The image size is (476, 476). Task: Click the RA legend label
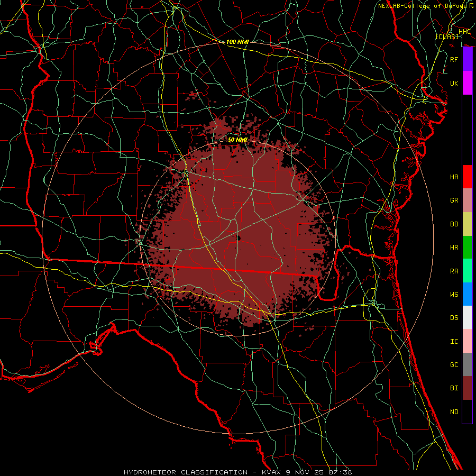click(x=454, y=271)
